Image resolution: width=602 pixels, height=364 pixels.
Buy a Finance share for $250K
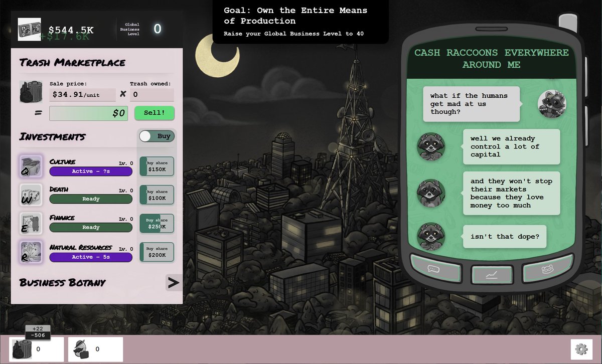click(157, 224)
